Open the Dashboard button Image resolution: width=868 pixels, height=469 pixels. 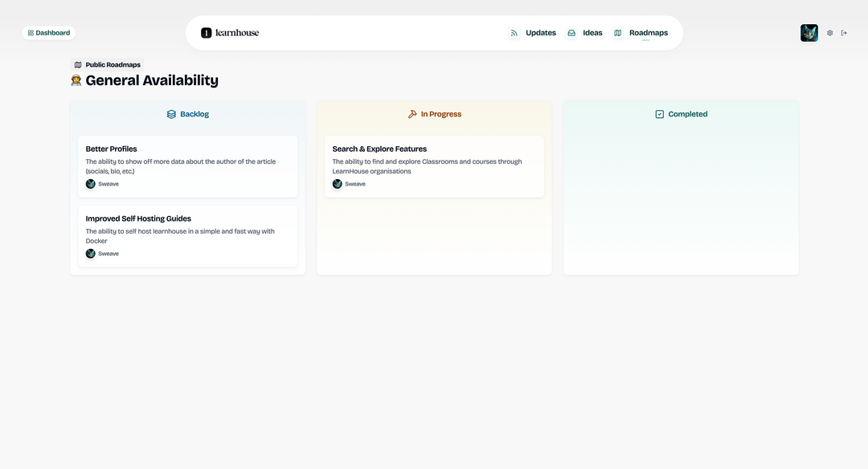point(49,33)
